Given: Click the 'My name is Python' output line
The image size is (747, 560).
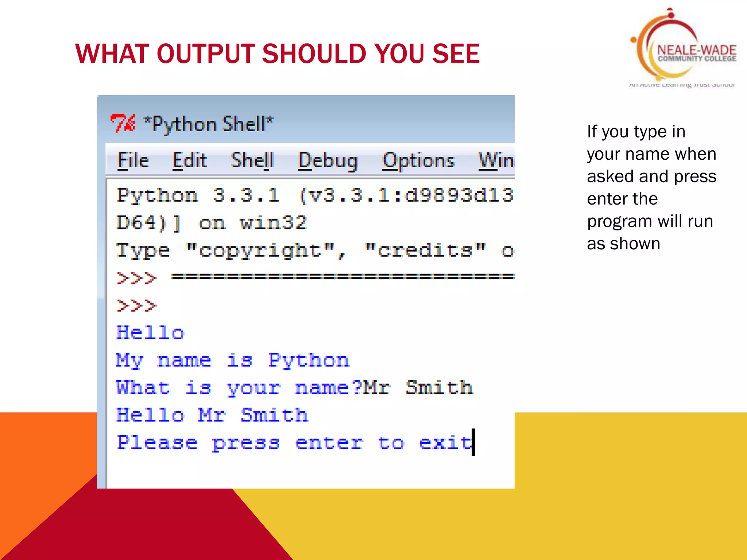Looking at the screenshot, I should pos(232,360).
